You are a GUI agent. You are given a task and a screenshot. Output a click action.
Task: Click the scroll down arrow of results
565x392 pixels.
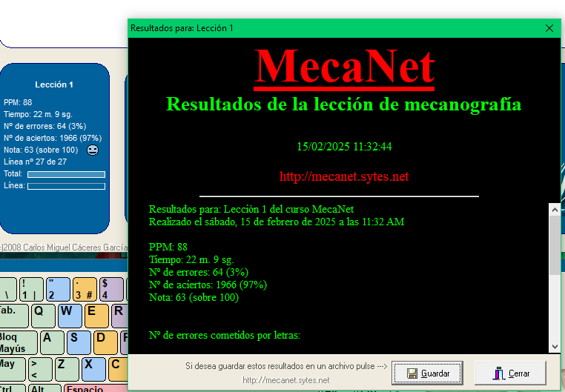[x=555, y=347]
